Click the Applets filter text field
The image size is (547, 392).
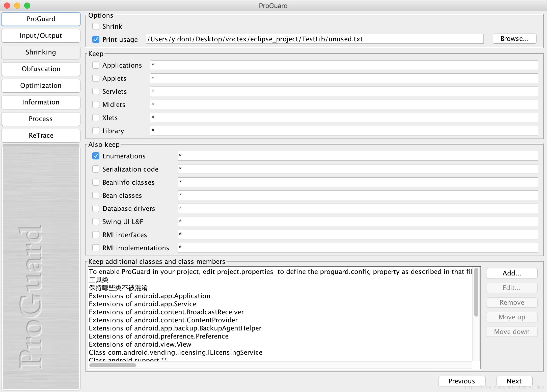[x=344, y=78]
